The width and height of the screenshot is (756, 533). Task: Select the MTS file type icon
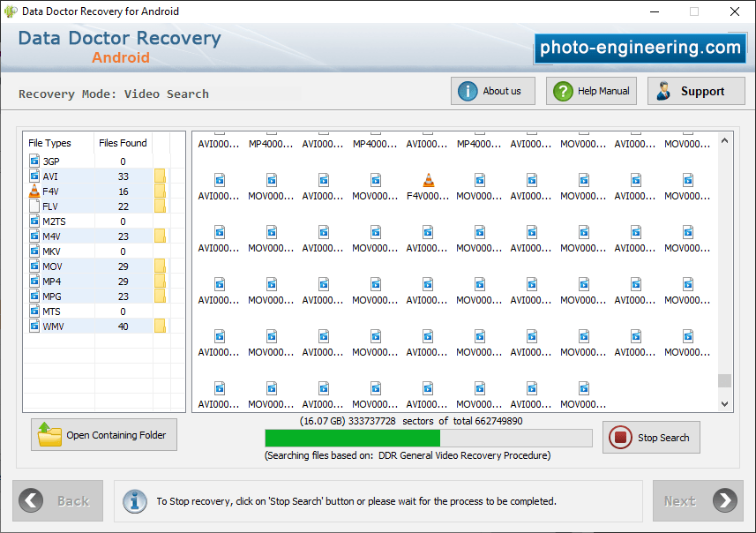pyautogui.click(x=34, y=311)
